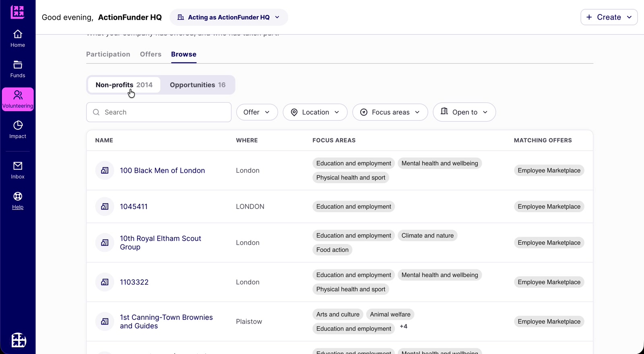Click the organisation icon for 1st Canning-Town Brownies
Image resolution: width=644 pixels, height=354 pixels.
(x=105, y=321)
